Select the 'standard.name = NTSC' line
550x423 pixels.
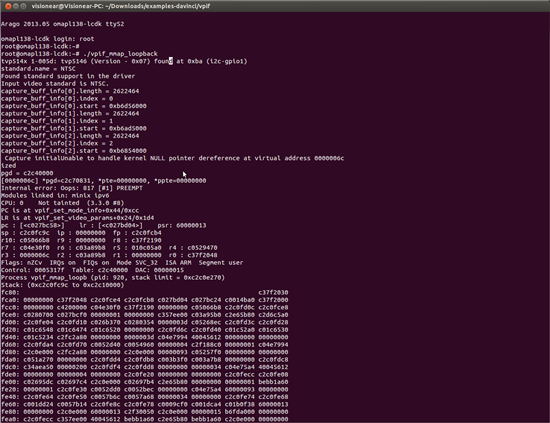coord(38,69)
